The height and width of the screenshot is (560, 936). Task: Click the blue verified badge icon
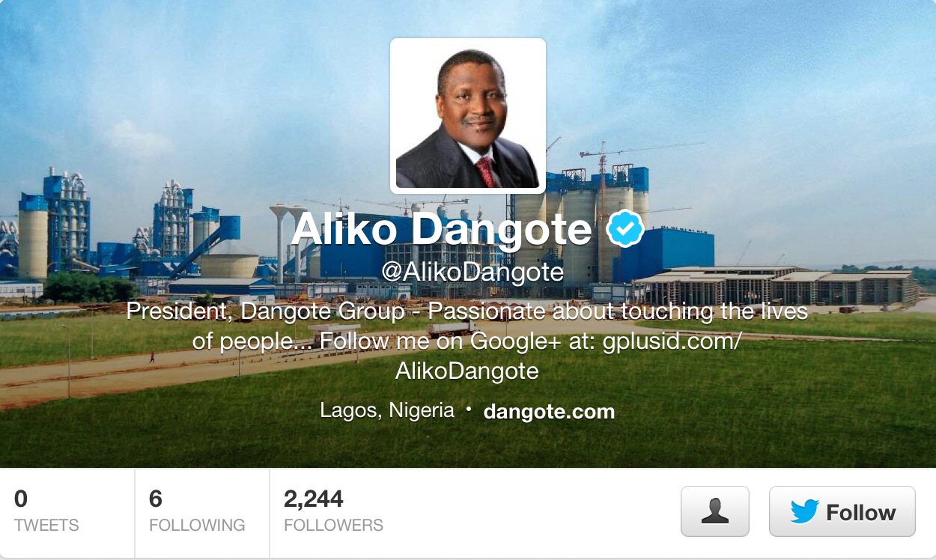(x=625, y=229)
